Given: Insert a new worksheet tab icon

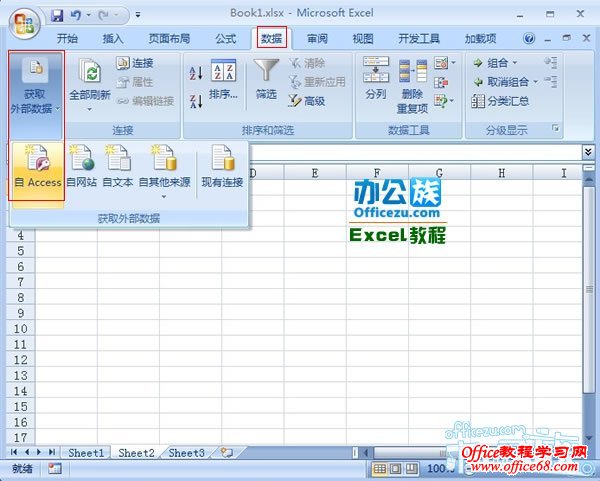Looking at the screenshot, I should click(227, 453).
